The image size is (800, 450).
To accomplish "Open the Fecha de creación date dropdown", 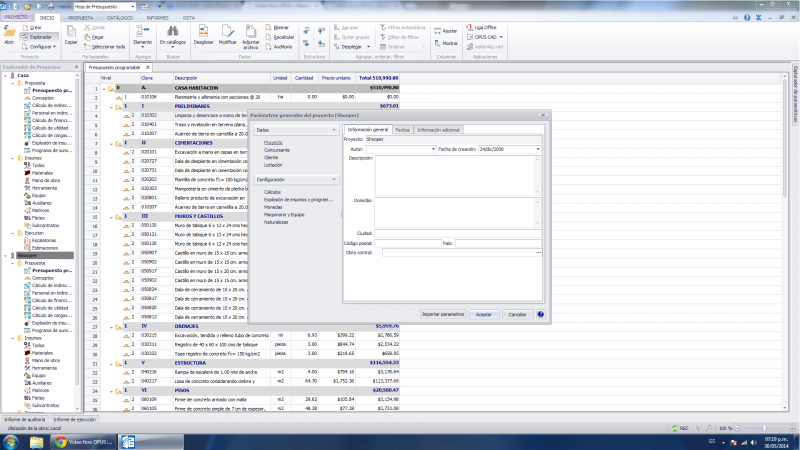I will pos(538,149).
